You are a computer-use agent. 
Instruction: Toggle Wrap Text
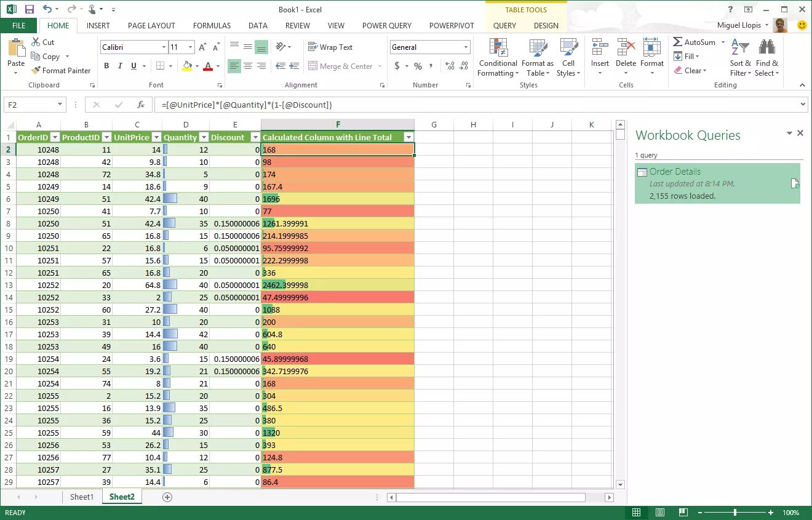[330, 47]
